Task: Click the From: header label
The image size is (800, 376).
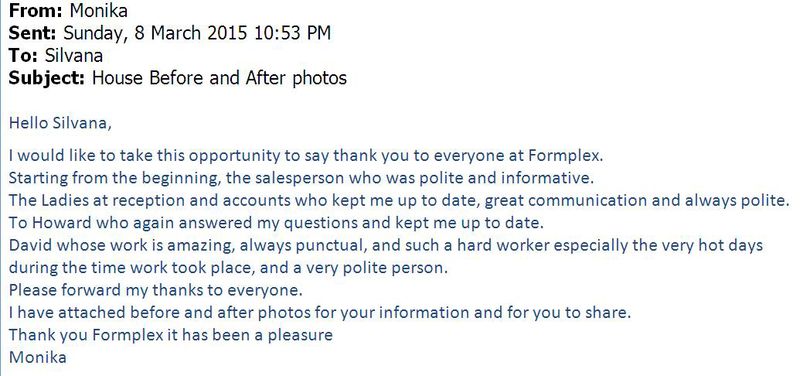Action: tap(35, 11)
